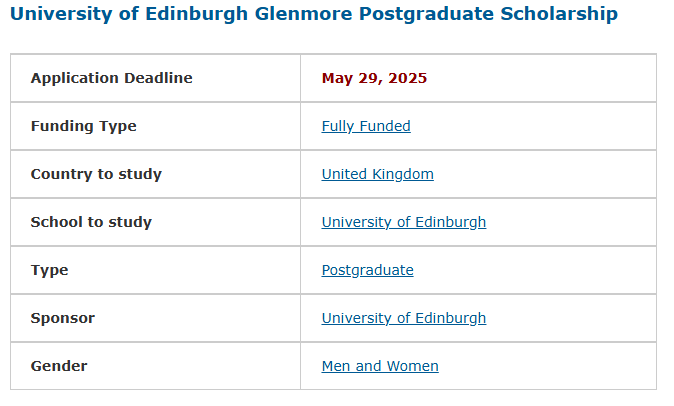Click the Application Deadline label

tap(111, 78)
